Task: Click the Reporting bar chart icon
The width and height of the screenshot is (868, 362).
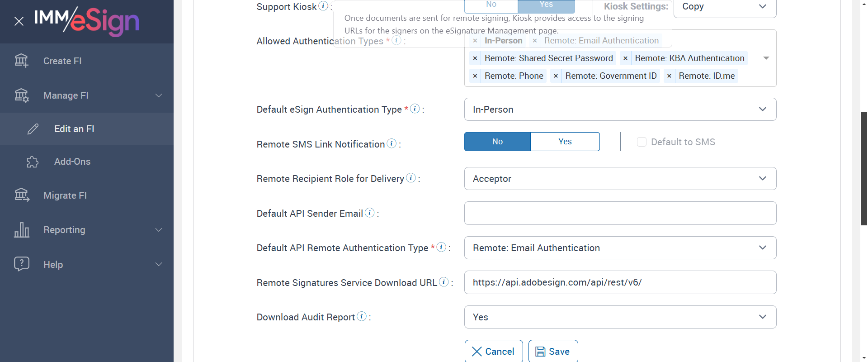Action: 21,230
